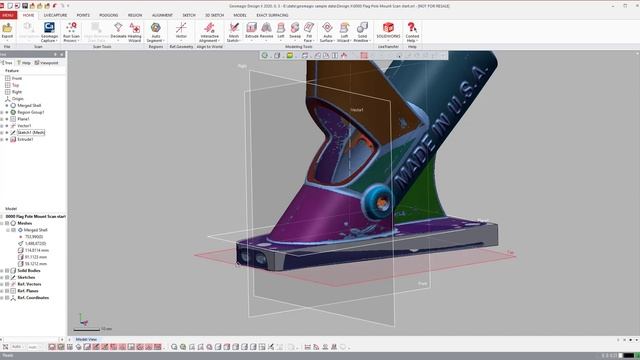
Task: Close the tree panel with X
Action: [x=62, y=54]
